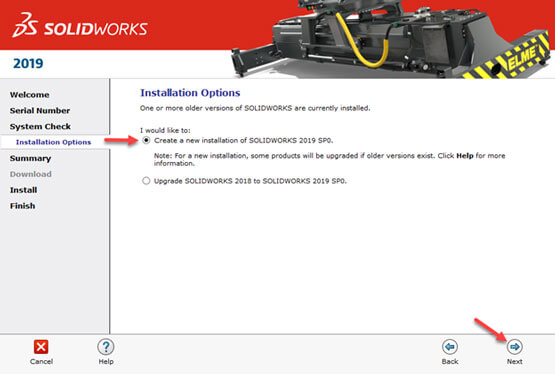This screenshot has height=374, width=555.
Task: Go back using the left arrow icon
Action: tap(450, 347)
